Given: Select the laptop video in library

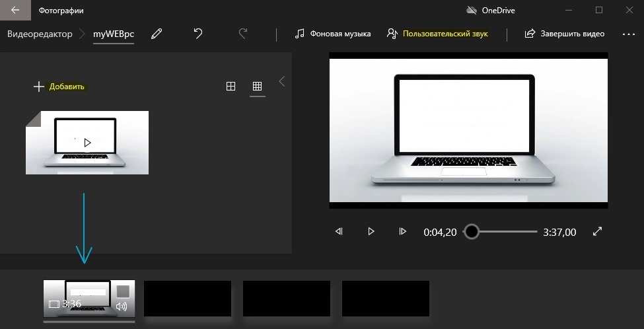Looking at the screenshot, I should pyautogui.click(x=87, y=142).
